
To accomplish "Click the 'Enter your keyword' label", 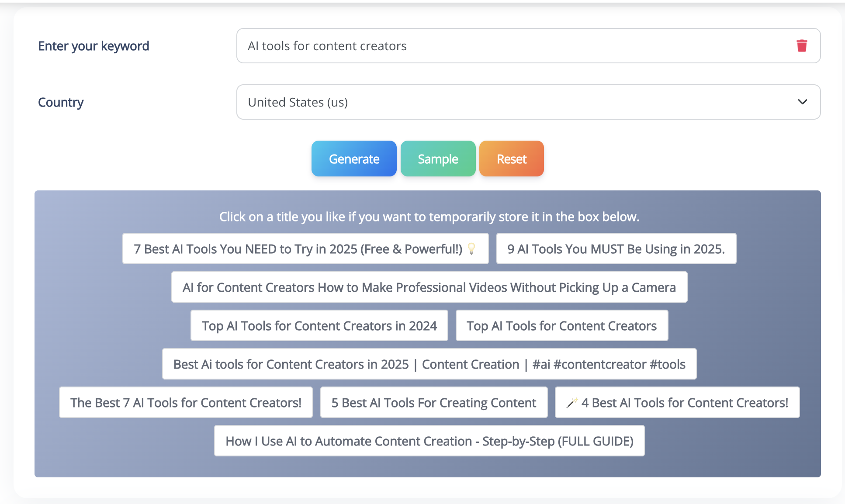I will coord(94,46).
